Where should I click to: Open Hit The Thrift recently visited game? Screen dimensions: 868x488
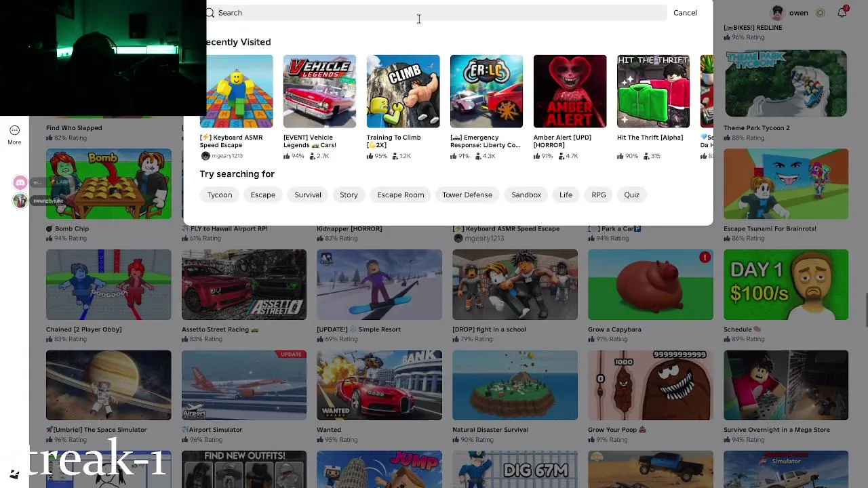pyautogui.click(x=653, y=91)
